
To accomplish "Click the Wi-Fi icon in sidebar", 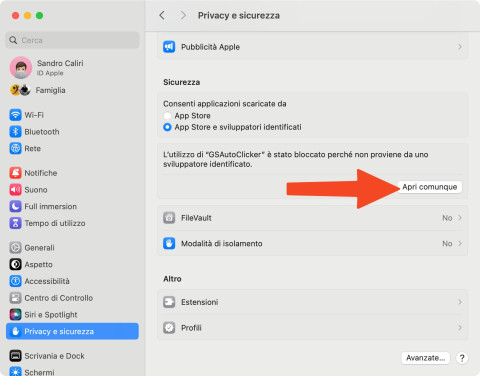I will pos(15,115).
